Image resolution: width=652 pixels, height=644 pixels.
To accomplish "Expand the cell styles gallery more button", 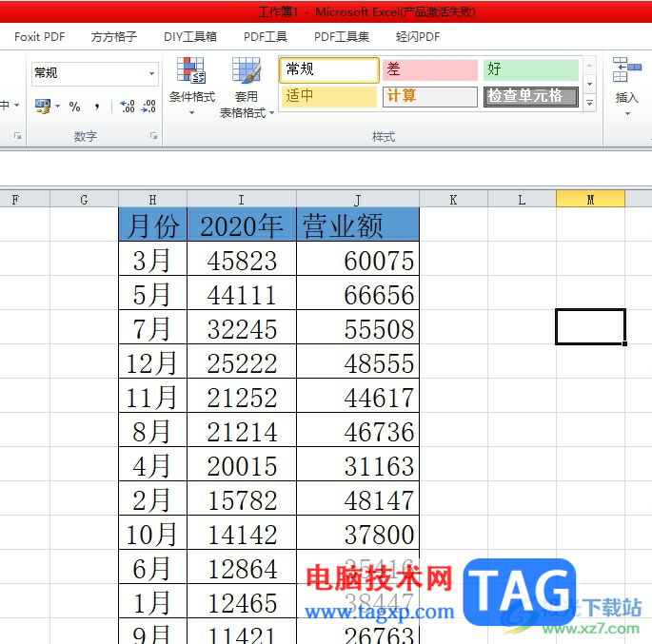I will point(589,103).
